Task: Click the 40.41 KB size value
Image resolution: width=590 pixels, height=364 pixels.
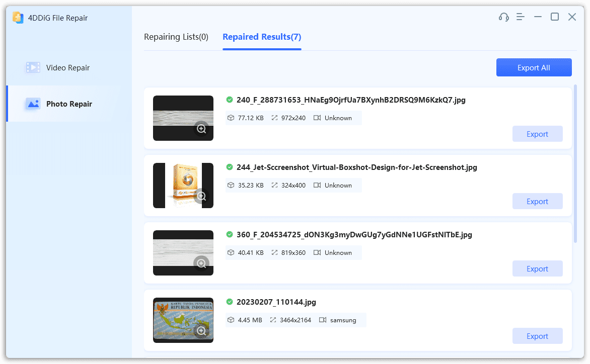Action: pyautogui.click(x=251, y=252)
